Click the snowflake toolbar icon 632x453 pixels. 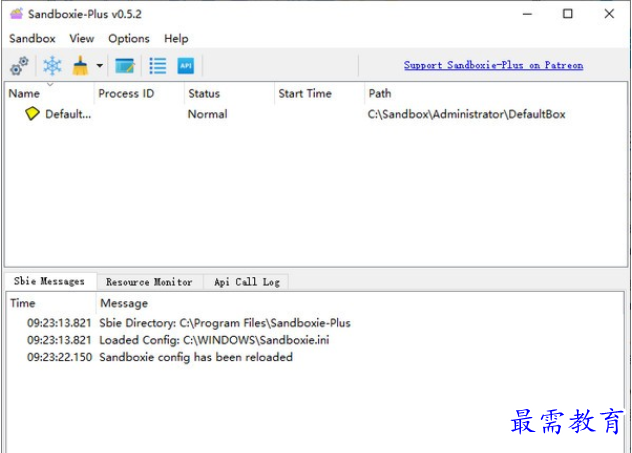[x=52, y=66]
